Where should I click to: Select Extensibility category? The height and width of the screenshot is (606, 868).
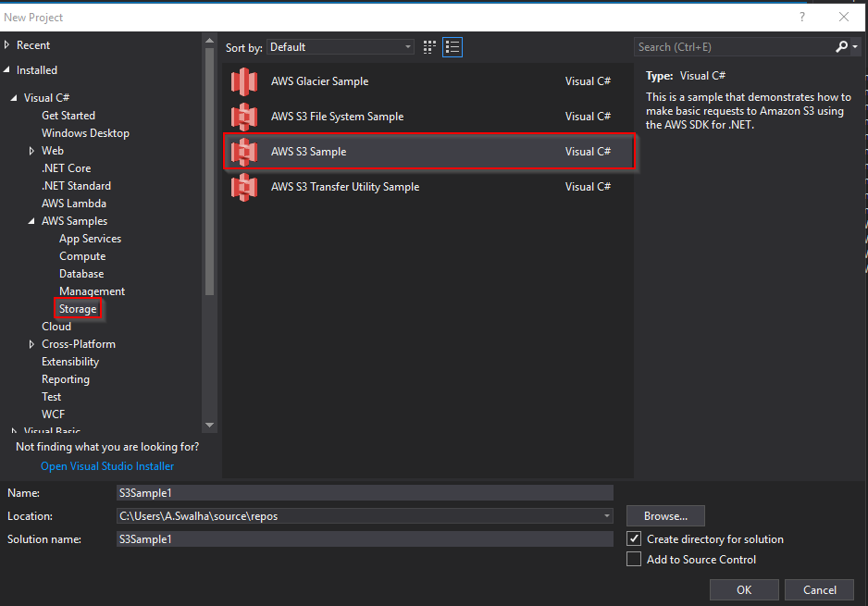tap(70, 362)
